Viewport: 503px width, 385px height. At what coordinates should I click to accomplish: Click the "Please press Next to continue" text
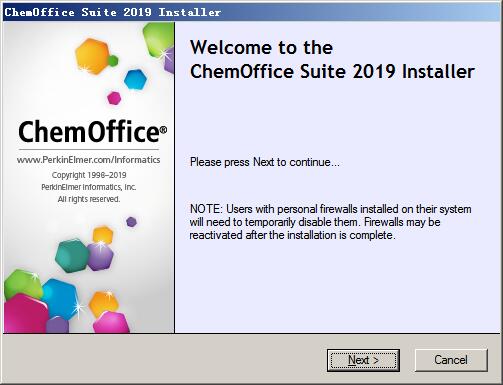[265, 162]
